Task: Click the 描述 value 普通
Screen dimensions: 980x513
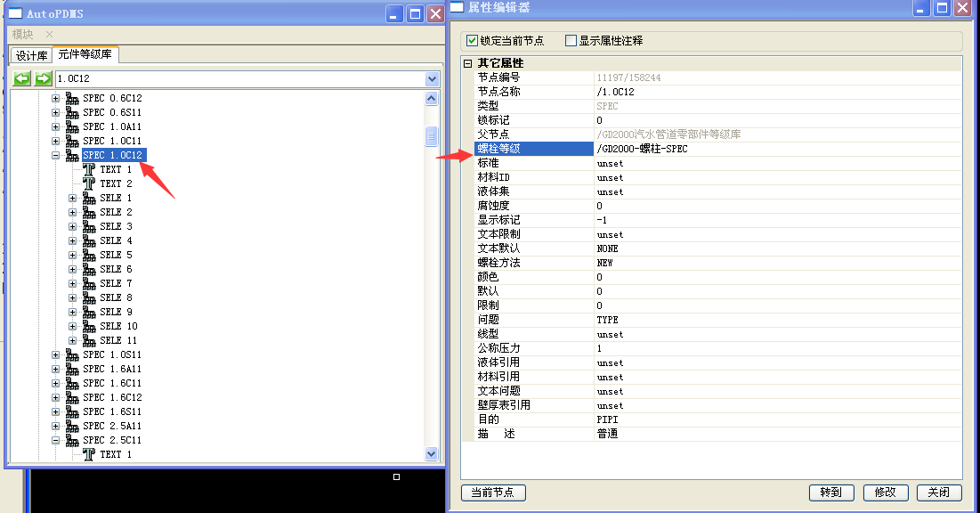Action: pyautogui.click(x=607, y=434)
